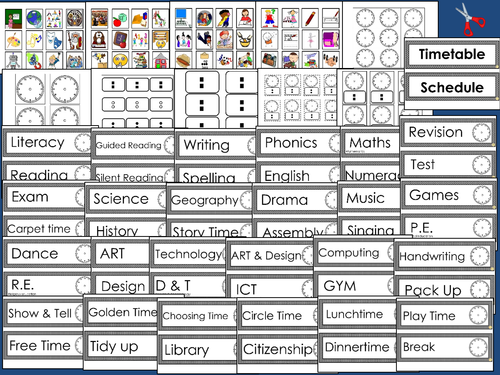The height and width of the screenshot is (375, 500).
Task: Choose the Technology label card
Action: [x=189, y=254]
